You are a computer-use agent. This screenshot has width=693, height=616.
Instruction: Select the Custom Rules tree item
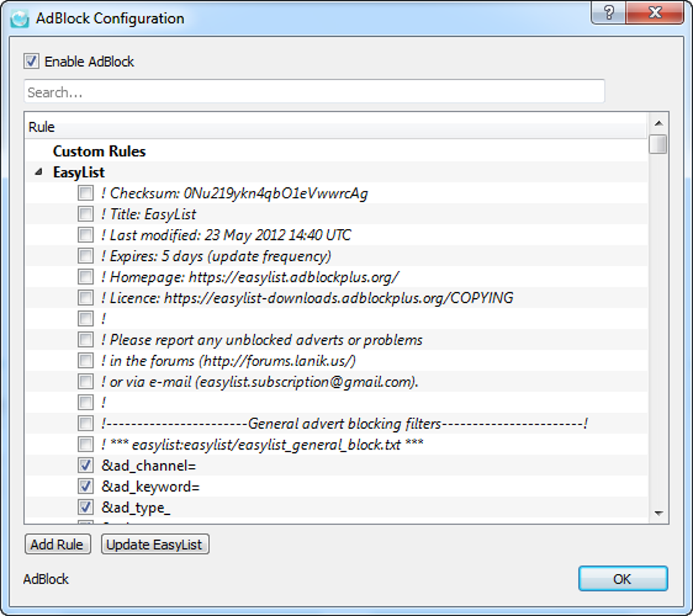click(99, 151)
